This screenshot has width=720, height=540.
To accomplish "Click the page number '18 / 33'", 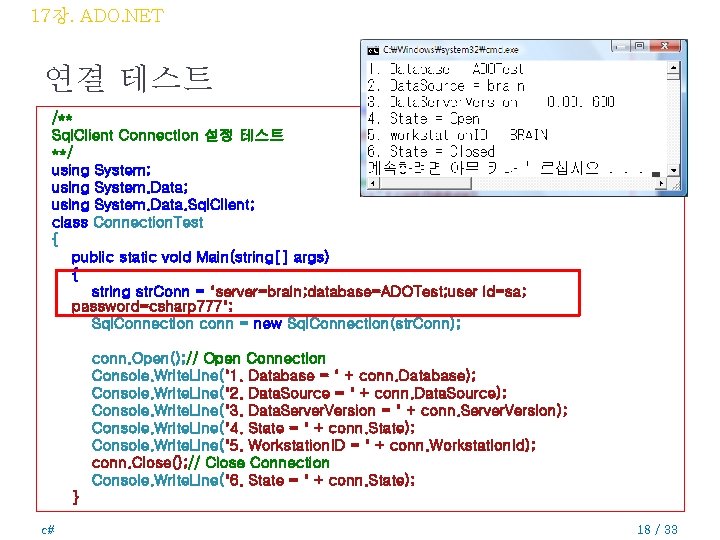I will pyautogui.click(x=657, y=529).
